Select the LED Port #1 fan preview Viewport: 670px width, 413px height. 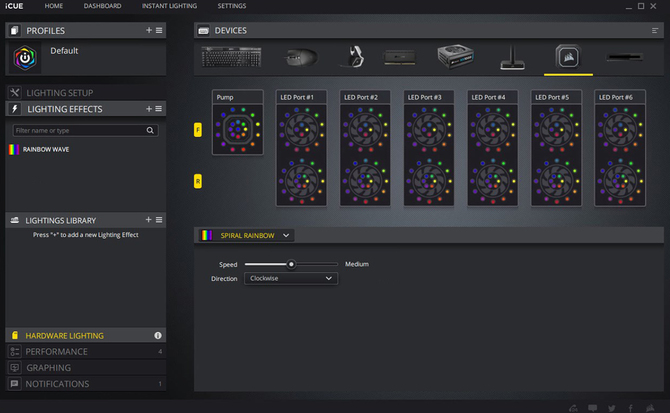(301, 148)
